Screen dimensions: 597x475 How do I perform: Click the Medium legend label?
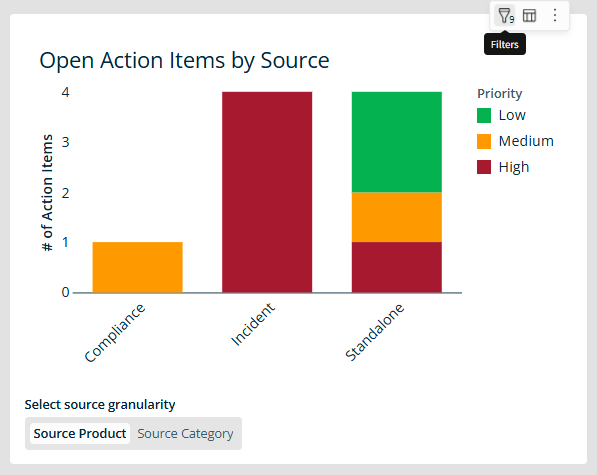[x=526, y=141]
